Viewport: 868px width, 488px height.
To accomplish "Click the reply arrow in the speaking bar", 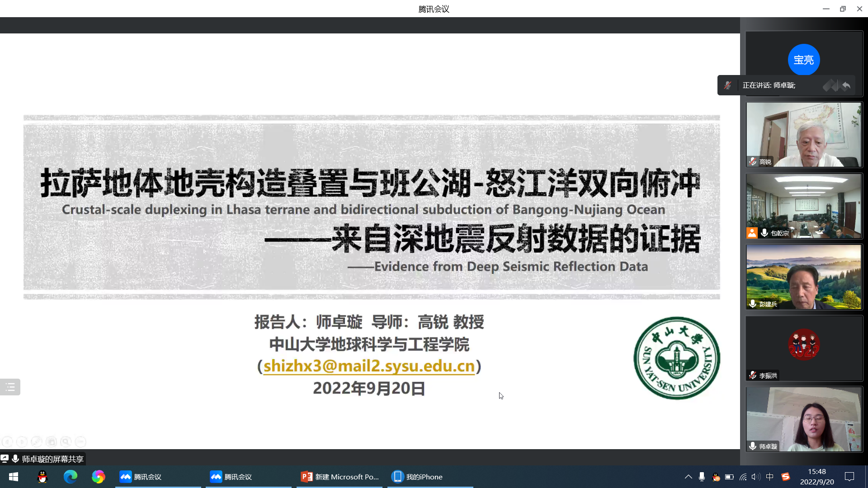I will [846, 85].
